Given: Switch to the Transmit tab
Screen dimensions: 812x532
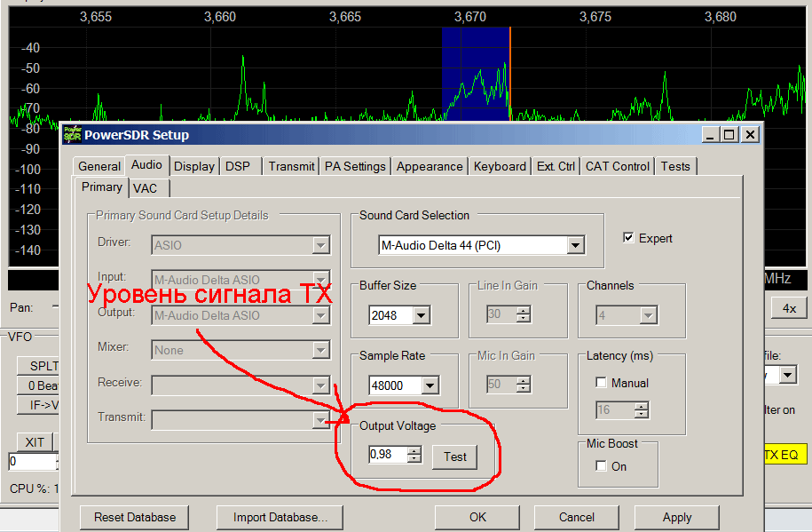Looking at the screenshot, I should 291,166.
